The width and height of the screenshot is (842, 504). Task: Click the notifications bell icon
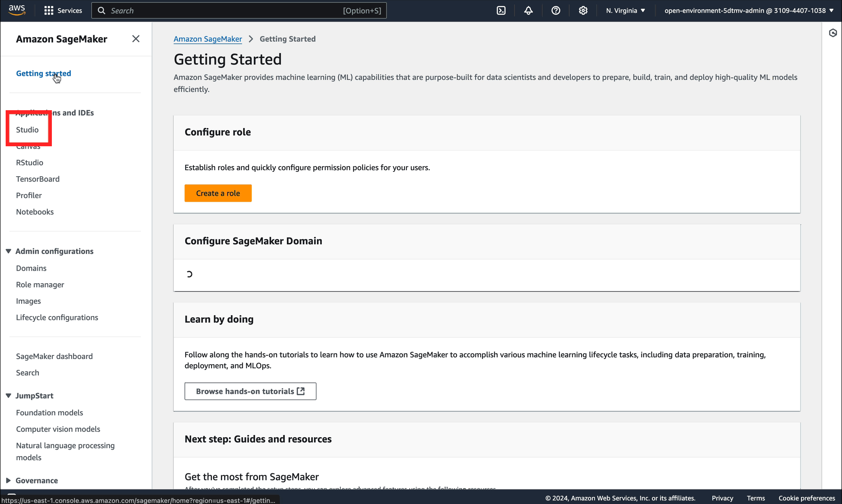click(x=529, y=10)
